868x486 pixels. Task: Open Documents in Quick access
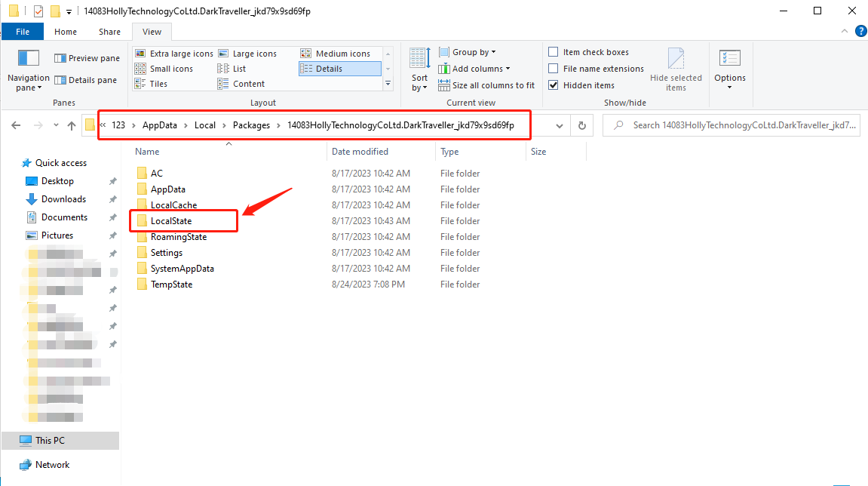64,217
